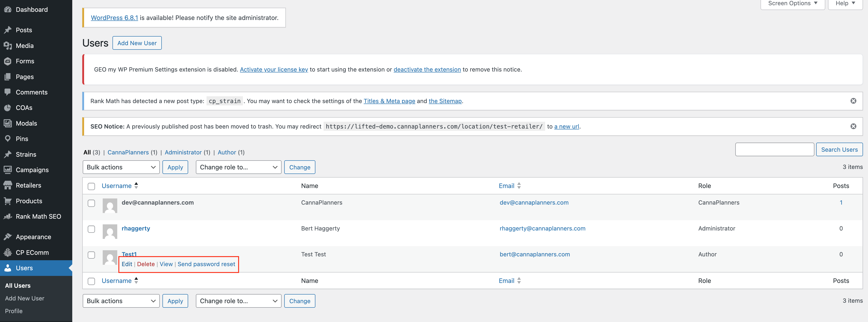The image size is (868, 322).
Task: Open the top Change role to dropdown
Action: [238, 167]
